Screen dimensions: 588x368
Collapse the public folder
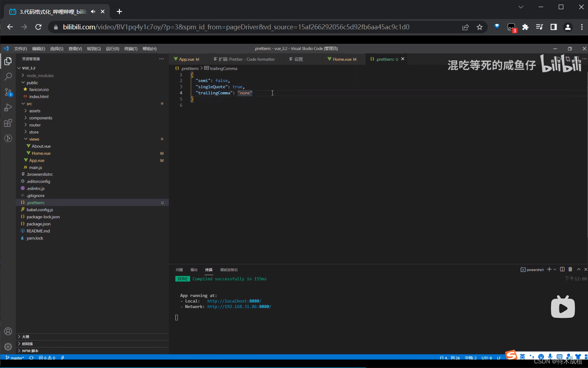point(23,82)
